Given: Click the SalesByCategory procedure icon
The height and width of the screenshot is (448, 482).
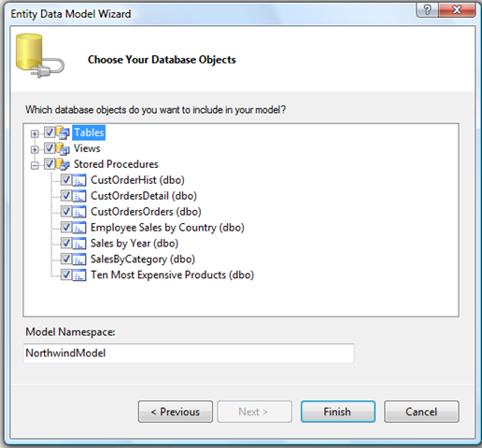Looking at the screenshot, I should click(79, 259).
